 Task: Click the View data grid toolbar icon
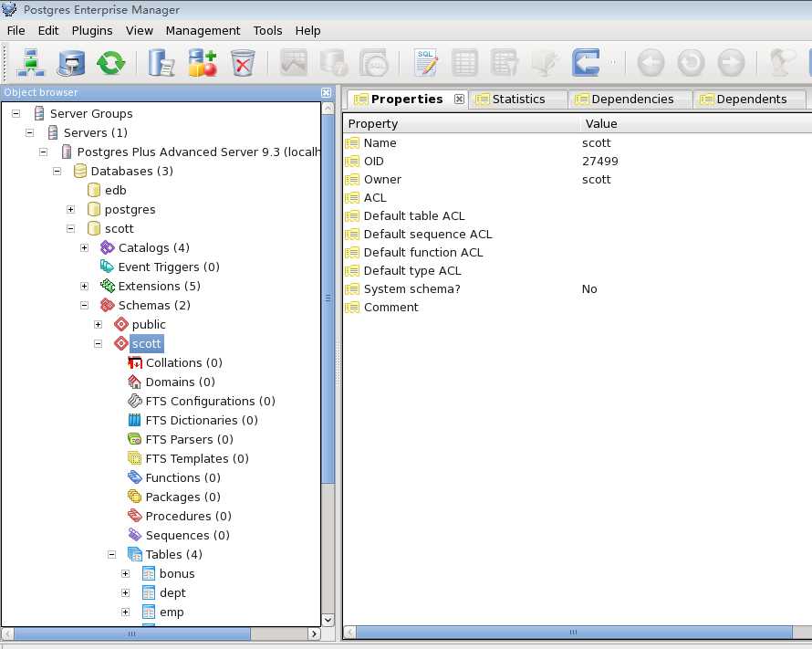(464, 63)
